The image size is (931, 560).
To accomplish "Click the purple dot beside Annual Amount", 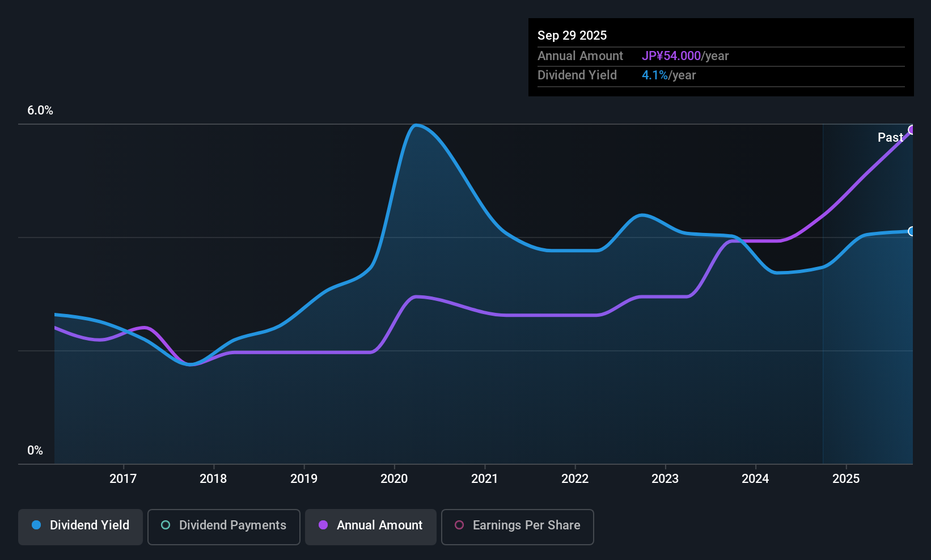I will tap(323, 525).
